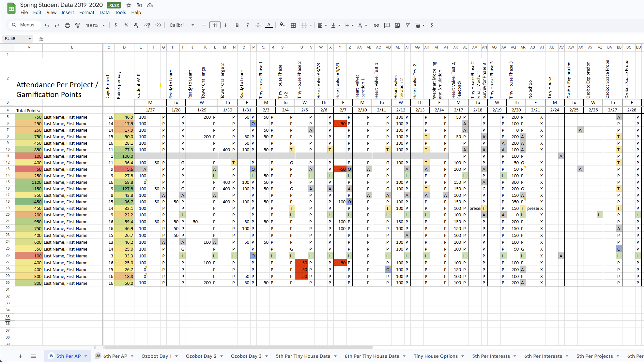
Task: Open the Calibri font dropdown
Action: click(x=181, y=25)
